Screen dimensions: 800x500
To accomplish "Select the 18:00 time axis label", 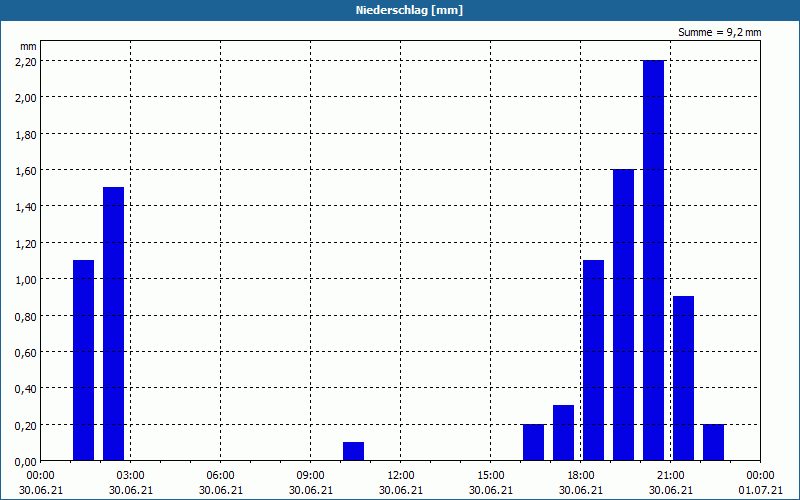I will tap(581, 476).
